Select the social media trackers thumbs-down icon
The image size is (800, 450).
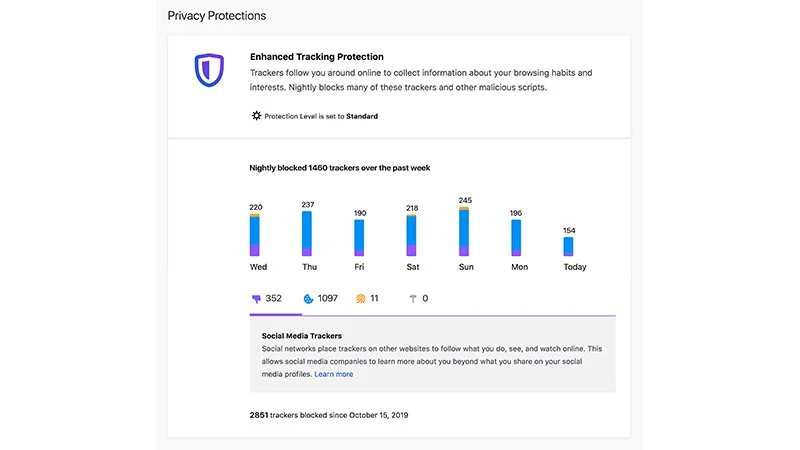pos(256,298)
